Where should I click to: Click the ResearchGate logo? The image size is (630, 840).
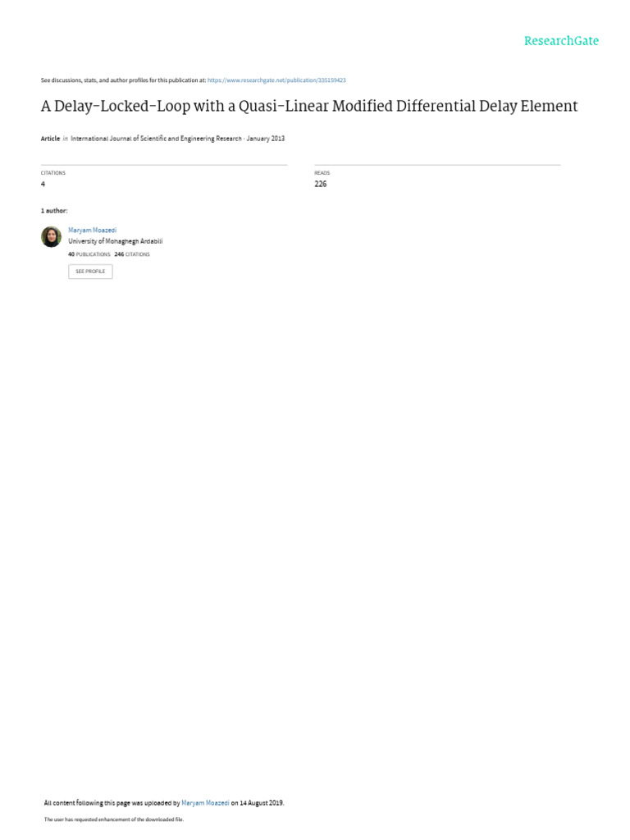tap(561, 41)
